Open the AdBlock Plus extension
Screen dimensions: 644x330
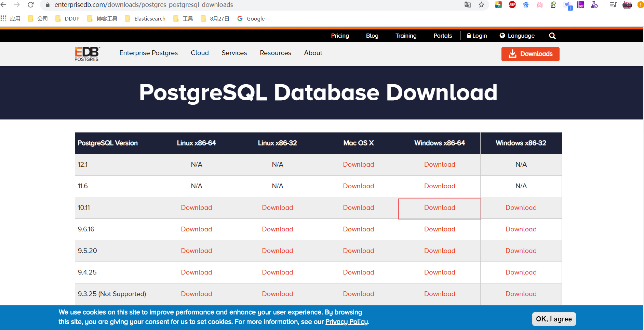pos(512,5)
